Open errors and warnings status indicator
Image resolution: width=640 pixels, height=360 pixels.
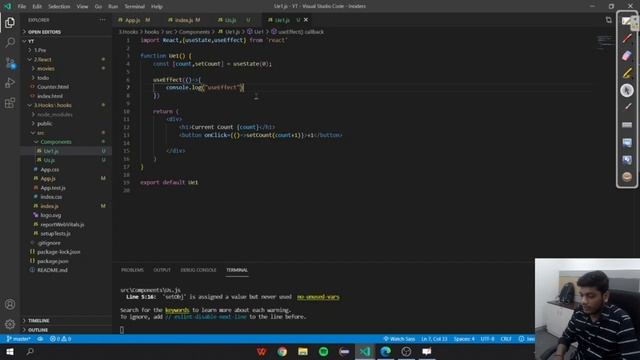pos(60,339)
